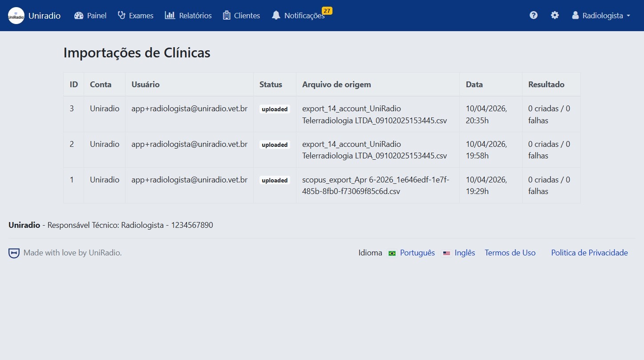Click the uploaded status badge on row 3
Image resolution: width=644 pixels, height=360 pixels.
point(275,109)
